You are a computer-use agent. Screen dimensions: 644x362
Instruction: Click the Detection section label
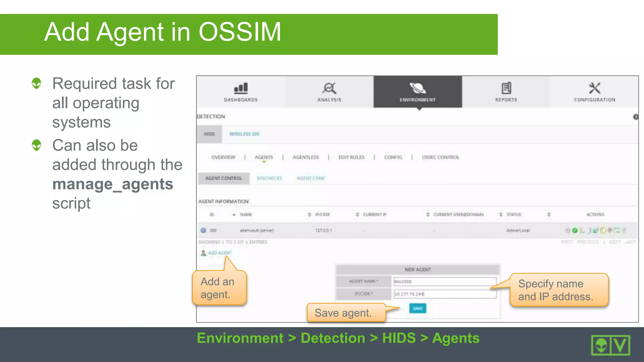(x=211, y=117)
